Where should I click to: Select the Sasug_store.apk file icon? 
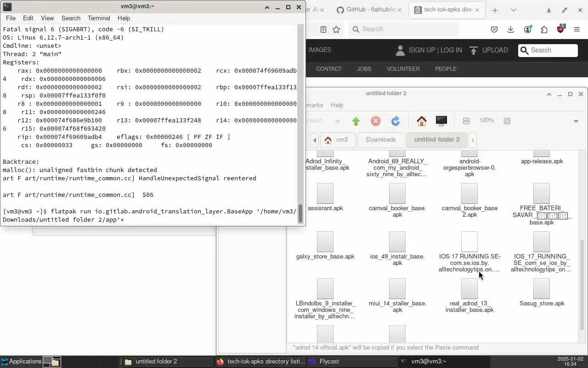542,288
